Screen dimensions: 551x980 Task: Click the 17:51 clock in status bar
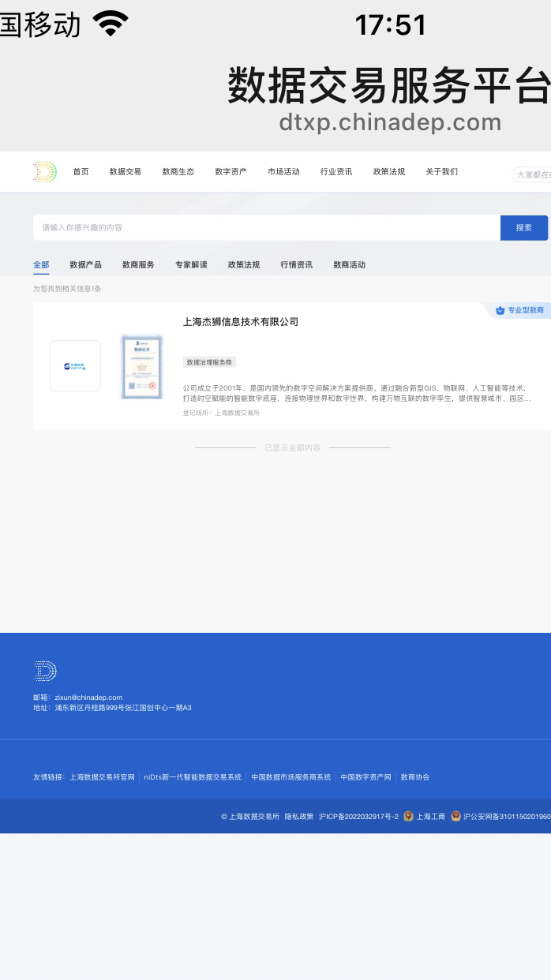(x=391, y=25)
